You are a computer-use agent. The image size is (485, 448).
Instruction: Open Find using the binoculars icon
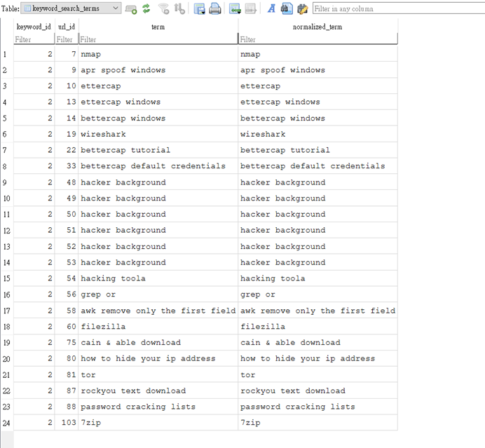[287, 8]
